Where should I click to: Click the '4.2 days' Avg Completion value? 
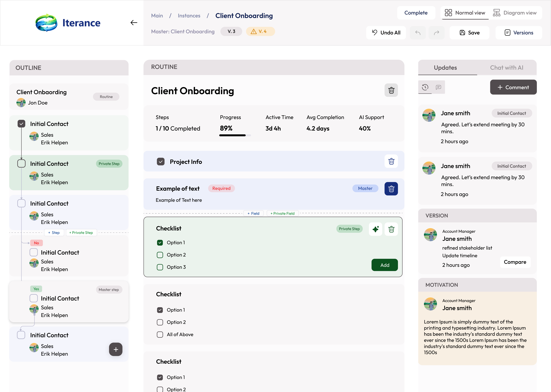click(318, 128)
